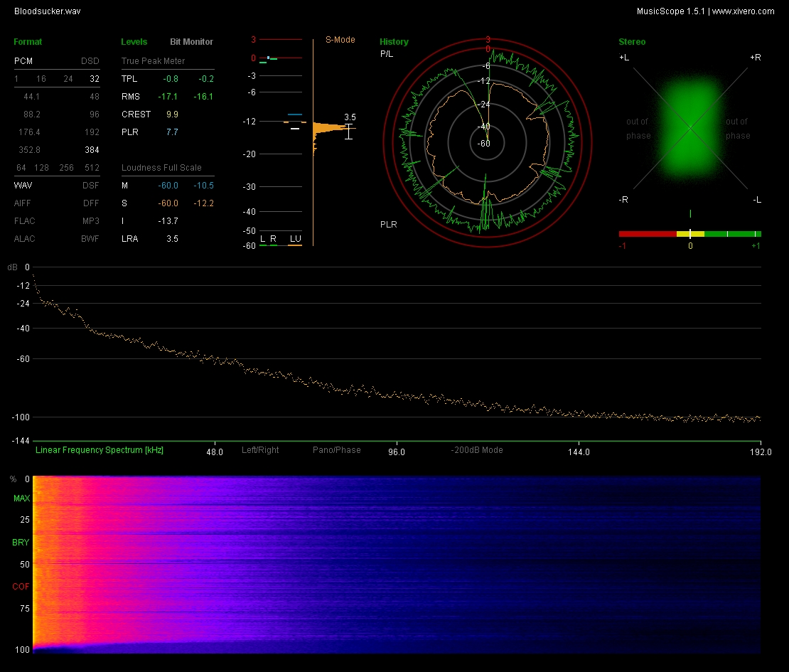The height and width of the screenshot is (672, 789).
Task: Enable Pano/Phase spectrum mode
Action: coord(336,450)
